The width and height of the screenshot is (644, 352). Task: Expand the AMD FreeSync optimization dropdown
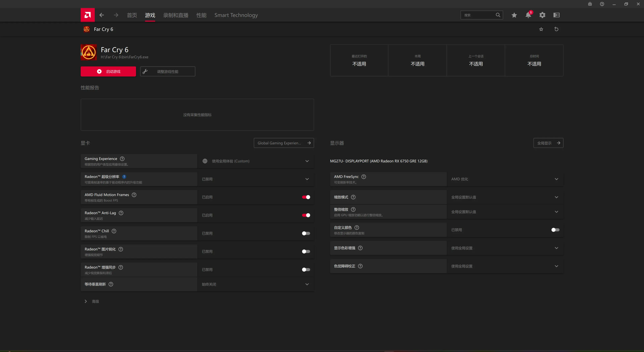(x=556, y=179)
